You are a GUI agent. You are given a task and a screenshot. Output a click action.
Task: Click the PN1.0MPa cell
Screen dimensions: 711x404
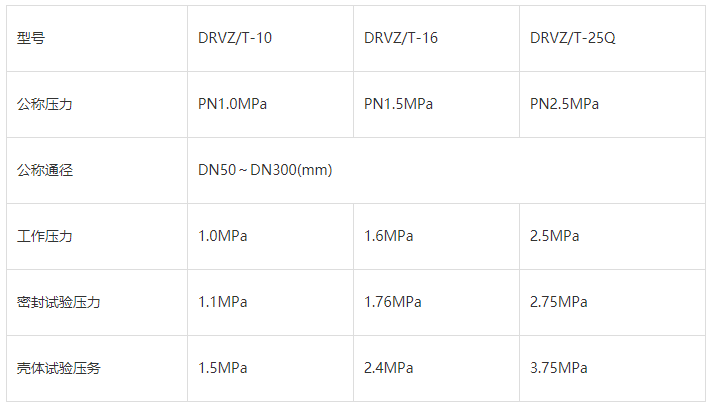click(x=232, y=104)
